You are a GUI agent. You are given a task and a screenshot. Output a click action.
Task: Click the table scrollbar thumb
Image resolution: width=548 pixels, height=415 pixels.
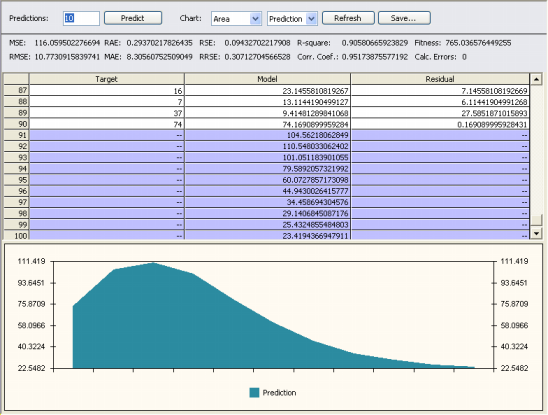click(x=536, y=220)
